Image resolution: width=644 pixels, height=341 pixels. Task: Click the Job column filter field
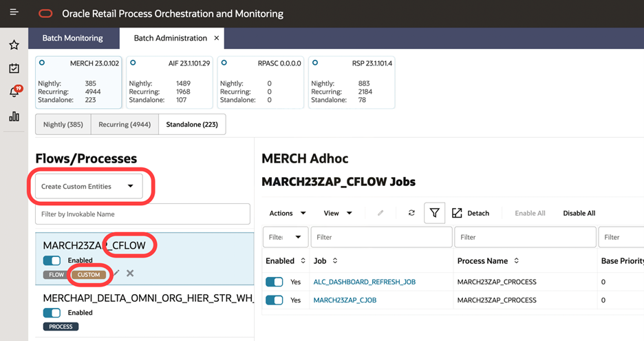pyautogui.click(x=382, y=237)
